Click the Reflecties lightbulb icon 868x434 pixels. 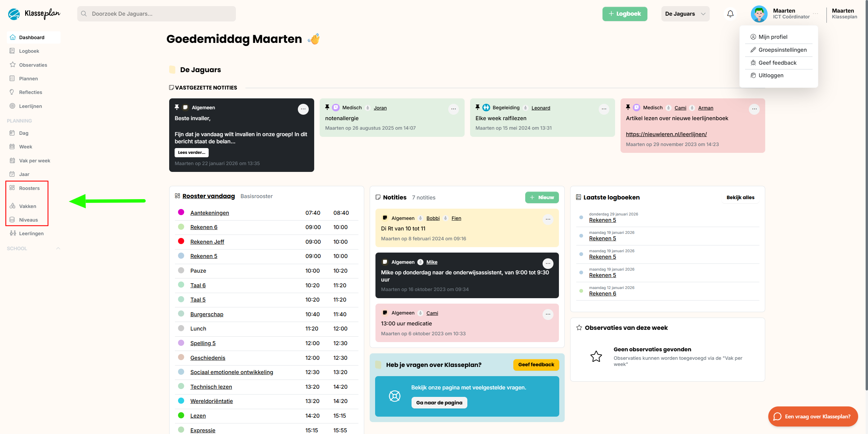(x=12, y=92)
